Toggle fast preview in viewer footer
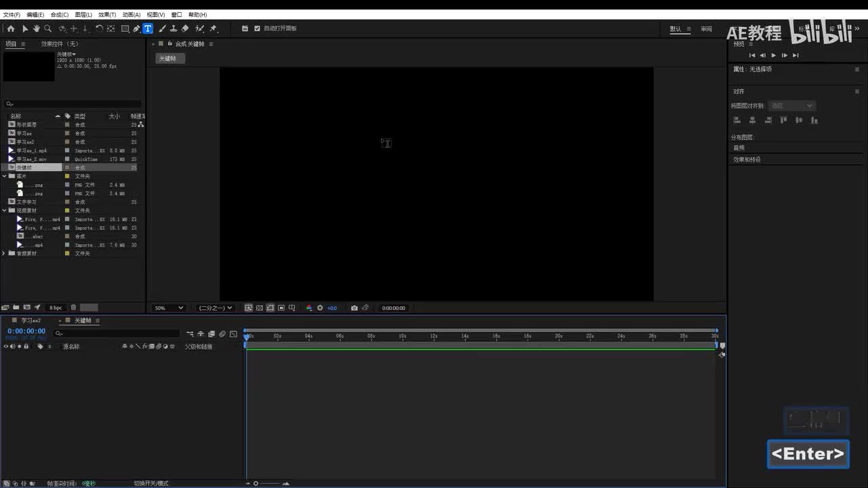The height and width of the screenshot is (488, 868). 249,308
